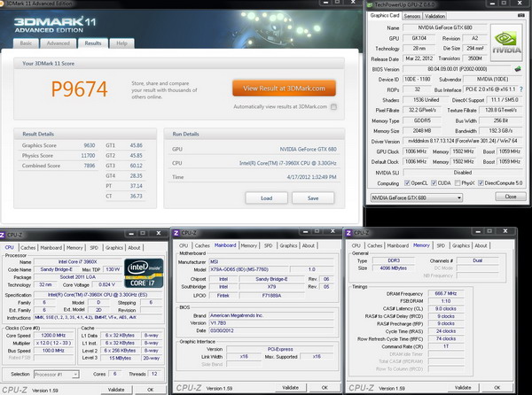
Task: Click View Result at 3DMark.com button
Action: 284,89
